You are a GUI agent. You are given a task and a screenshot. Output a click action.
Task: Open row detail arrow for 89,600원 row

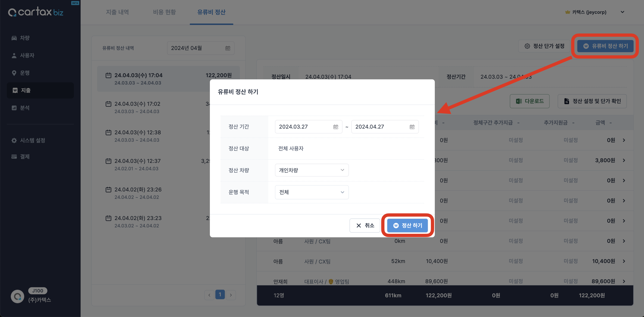pyautogui.click(x=624, y=281)
